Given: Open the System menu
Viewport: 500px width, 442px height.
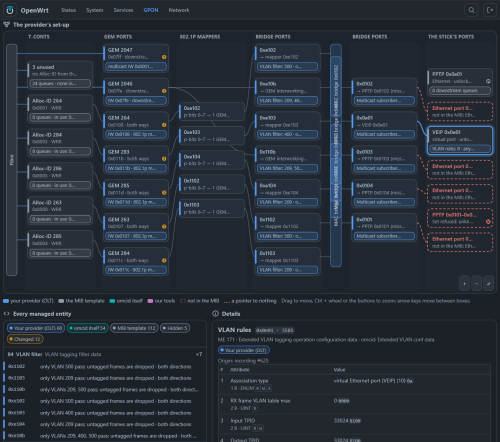Looking at the screenshot, I should 95,10.
